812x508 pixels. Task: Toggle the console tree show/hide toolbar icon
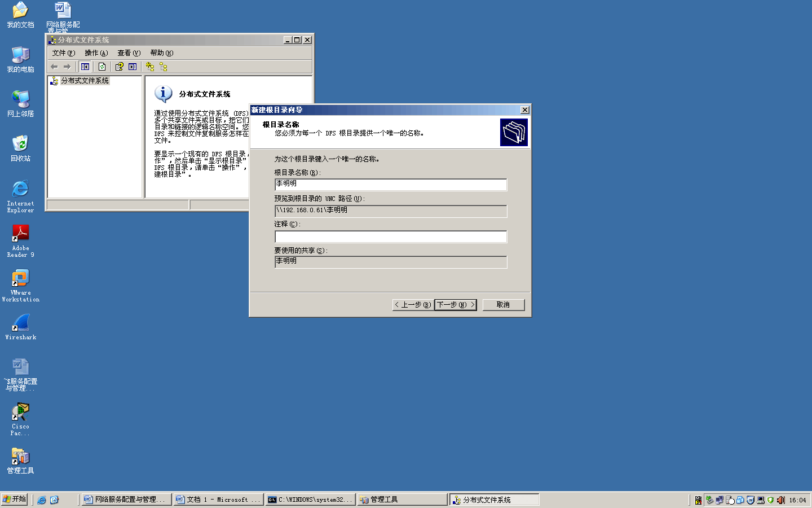(x=85, y=67)
